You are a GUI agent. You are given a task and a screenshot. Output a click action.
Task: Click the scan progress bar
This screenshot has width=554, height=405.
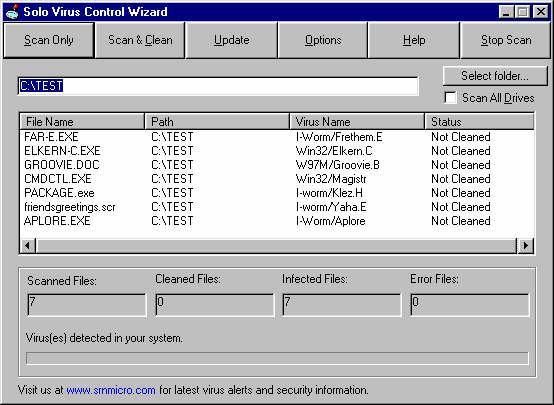point(277,358)
